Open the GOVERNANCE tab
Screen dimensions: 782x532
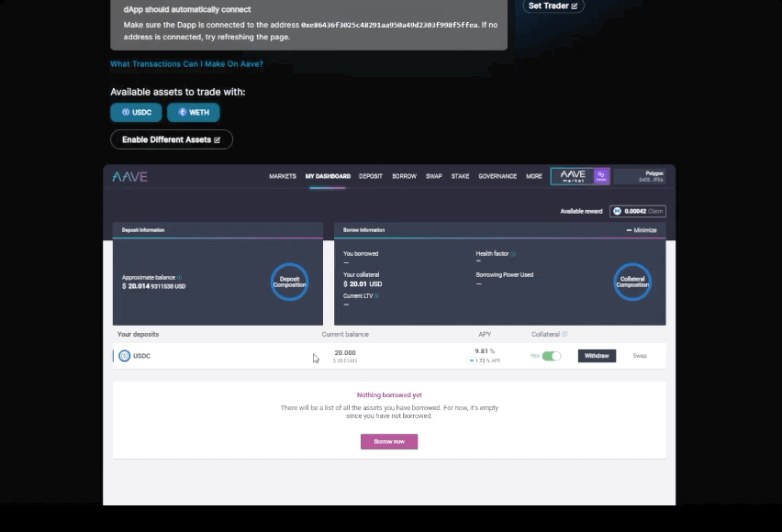tap(497, 176)
